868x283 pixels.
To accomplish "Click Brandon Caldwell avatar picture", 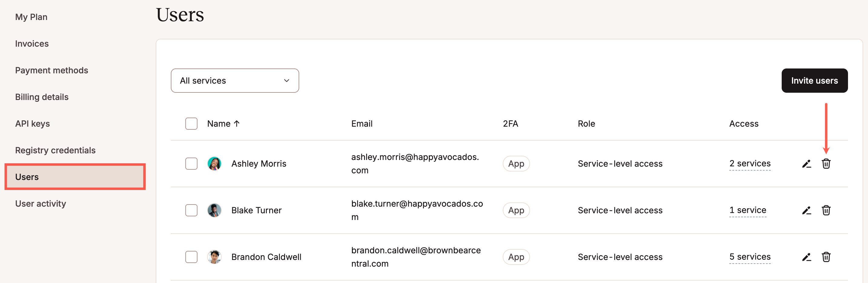I will coord(214,257).
